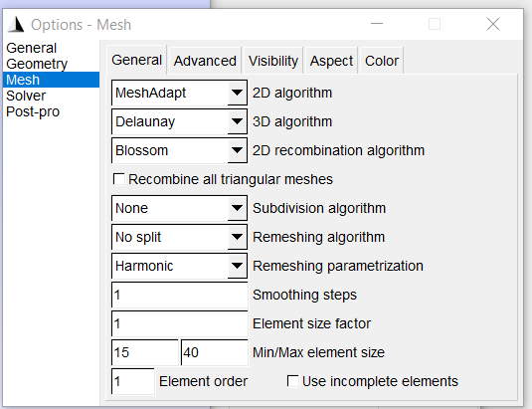The height and width of the screenshot is (409, 532).
Task: Open the 2D recombination algorithm Blossom dropdown
Action: coord(179,150)
